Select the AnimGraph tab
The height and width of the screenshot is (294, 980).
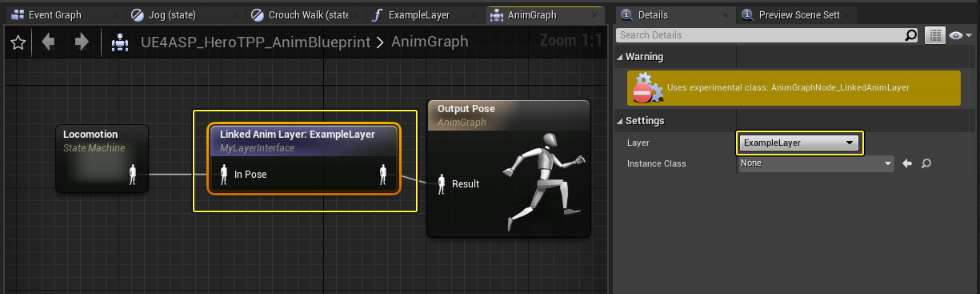click(531, 14)
